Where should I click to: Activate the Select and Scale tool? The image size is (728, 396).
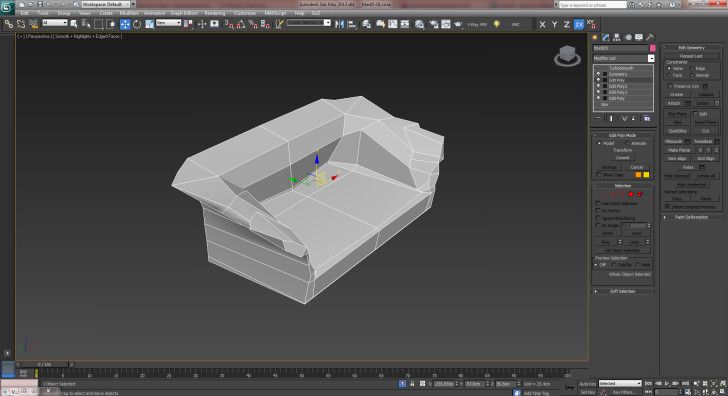tap(150, 24)
